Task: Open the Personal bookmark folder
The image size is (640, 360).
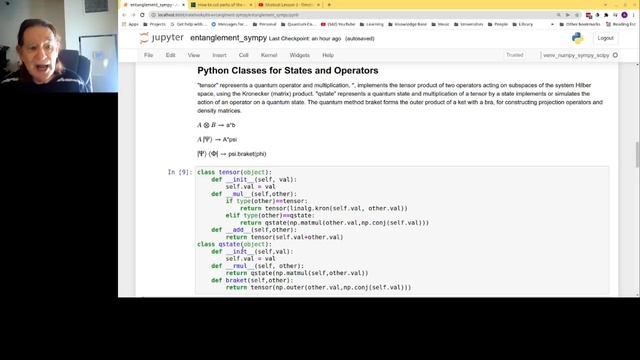Action: click(264, 24)
